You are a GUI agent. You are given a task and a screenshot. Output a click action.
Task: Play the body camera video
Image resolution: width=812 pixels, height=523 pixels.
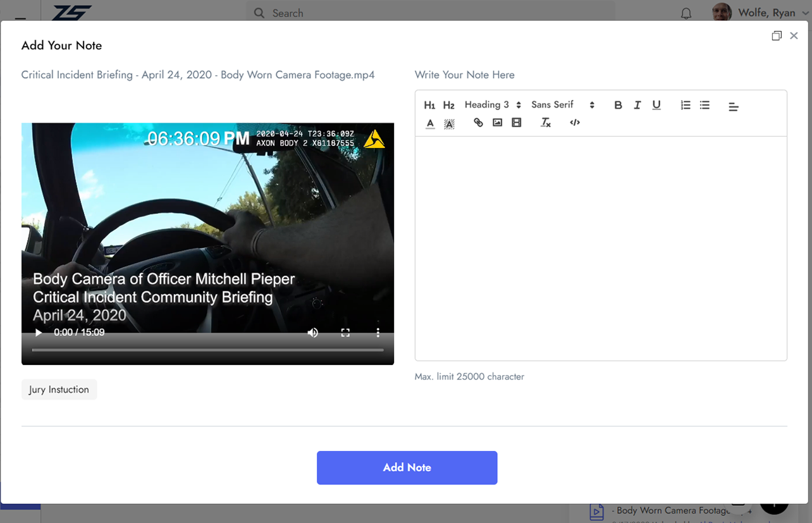pyautogui.click(x=39, y=333)
